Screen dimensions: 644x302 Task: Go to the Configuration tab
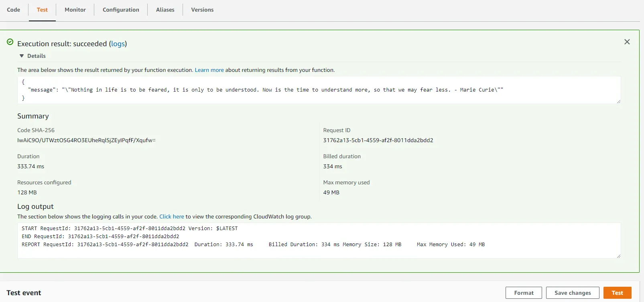click(121, 10)
